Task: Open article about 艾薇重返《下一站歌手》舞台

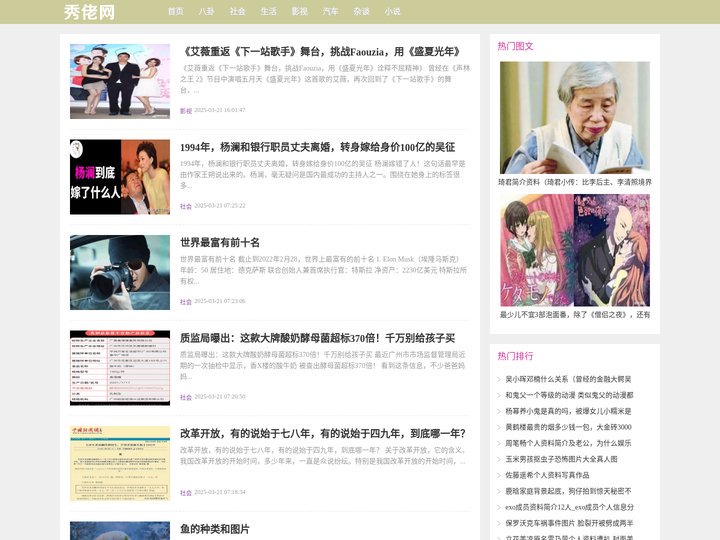Action: tap(322, 51)
